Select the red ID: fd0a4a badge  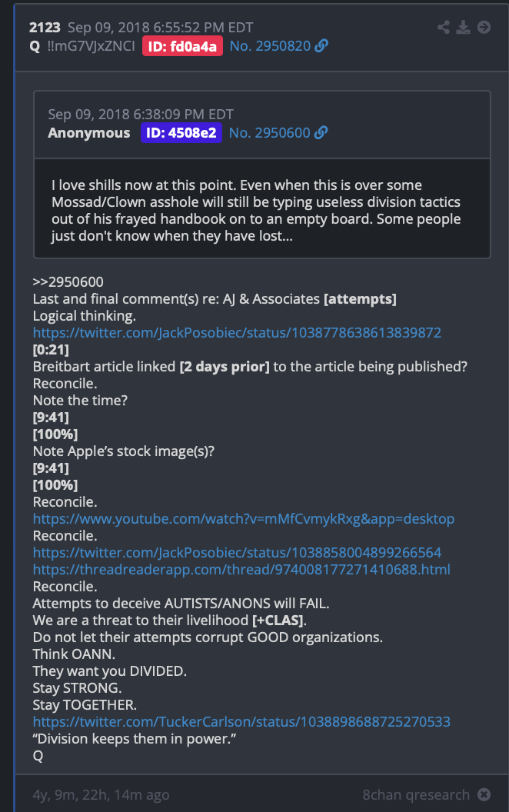182,46
